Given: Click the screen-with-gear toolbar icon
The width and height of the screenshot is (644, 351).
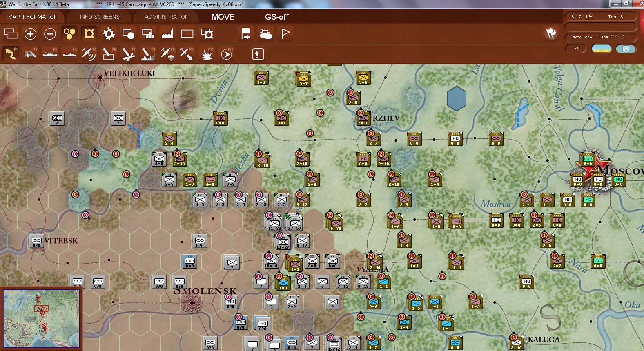Looking at the screenshot, I should click(x=207, y=33).
